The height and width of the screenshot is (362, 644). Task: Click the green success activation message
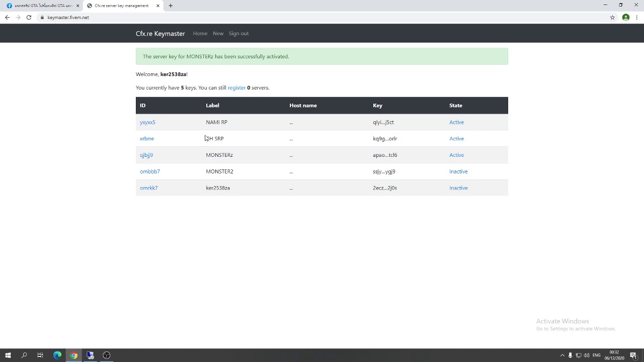point(322,56)
